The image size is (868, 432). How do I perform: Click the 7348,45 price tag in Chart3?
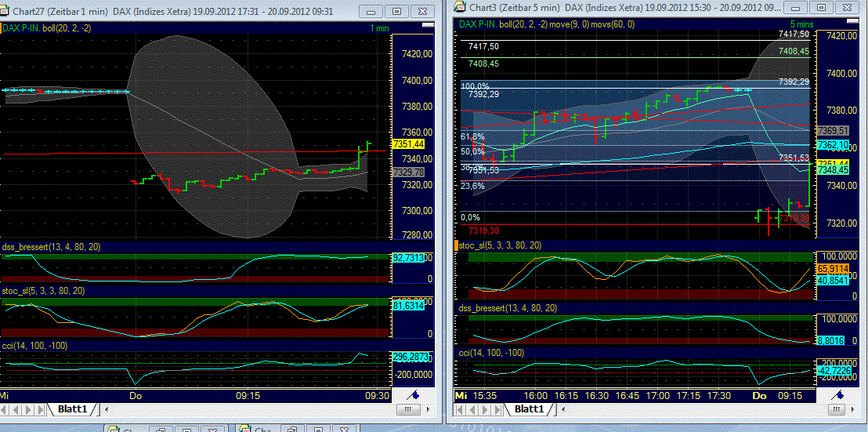[833, 169]
